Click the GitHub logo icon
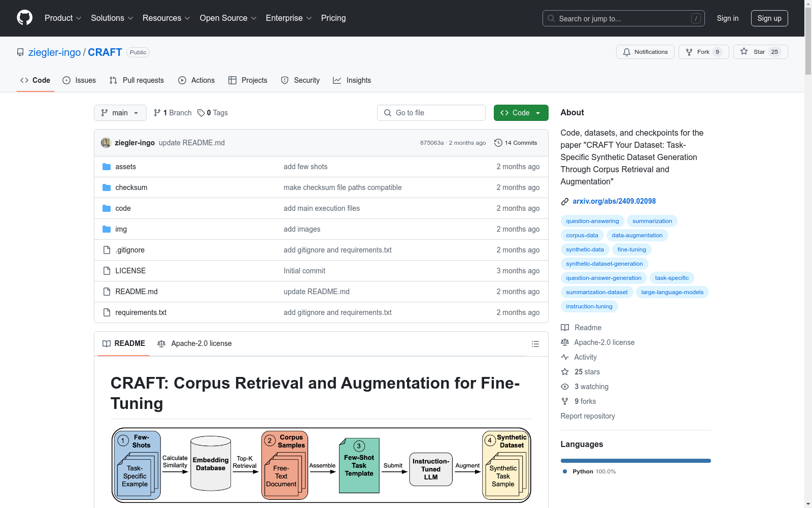The width and height of the screenshot is (812, 508). click(24, 18)
